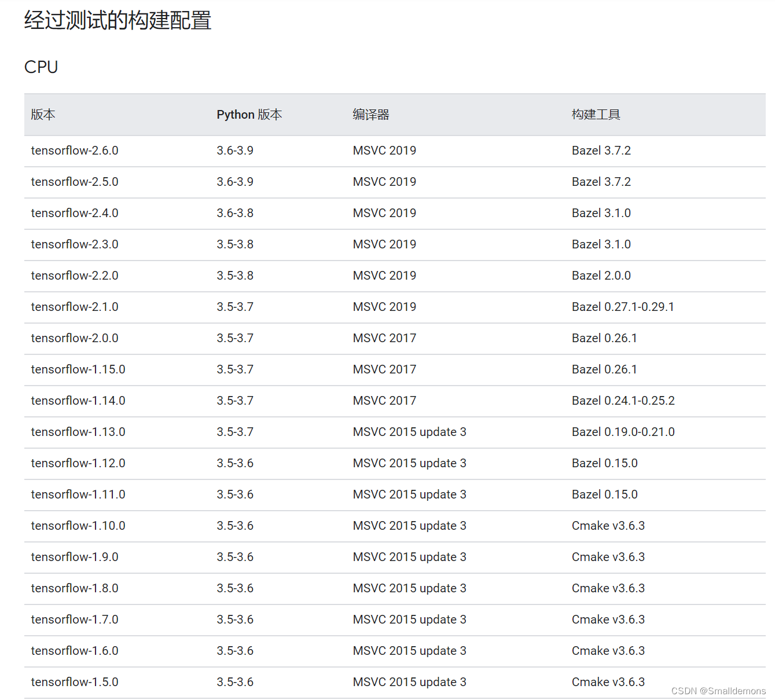Screen dimensions: 775x700
Task: Select the tensorflow-1.13.0 cell
Action: click(78, 432)
